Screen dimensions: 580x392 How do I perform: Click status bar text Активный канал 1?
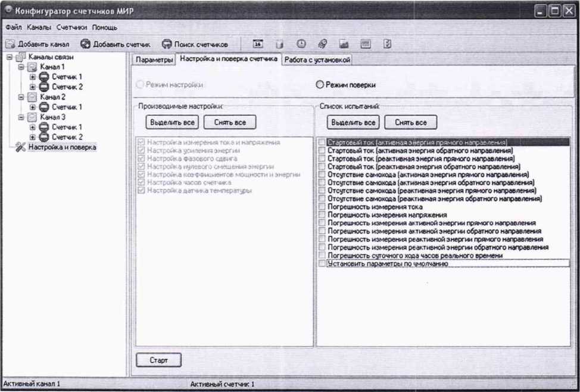[32, 384]
